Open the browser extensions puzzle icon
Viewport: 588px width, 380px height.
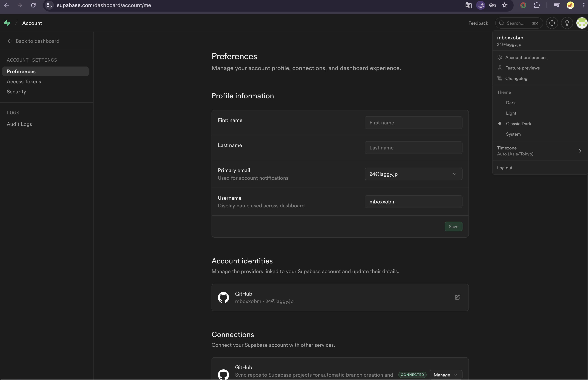click(537, 5)
